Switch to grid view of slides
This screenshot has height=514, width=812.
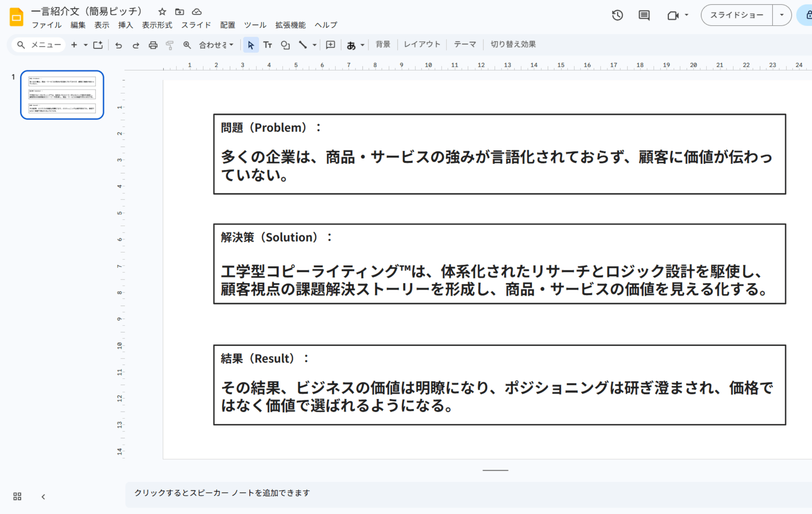click(x=17, y=496)
